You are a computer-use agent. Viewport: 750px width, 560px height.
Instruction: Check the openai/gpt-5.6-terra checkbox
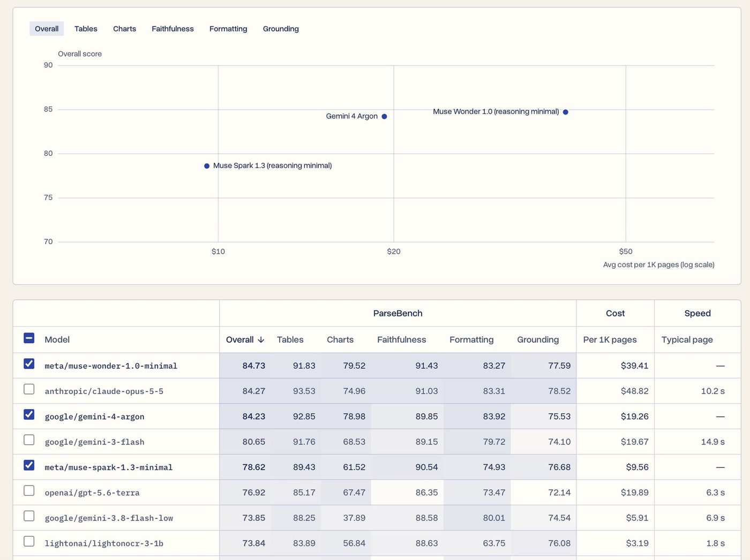tap(29, 490)
